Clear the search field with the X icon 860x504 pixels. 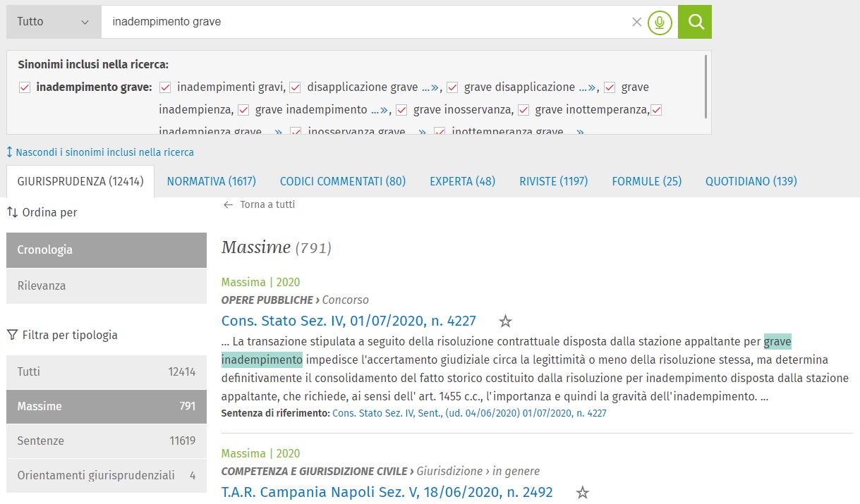636,22
